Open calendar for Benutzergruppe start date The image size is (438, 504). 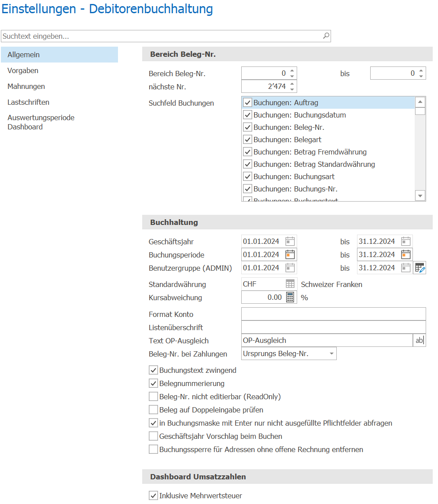[x=290, y=268]
